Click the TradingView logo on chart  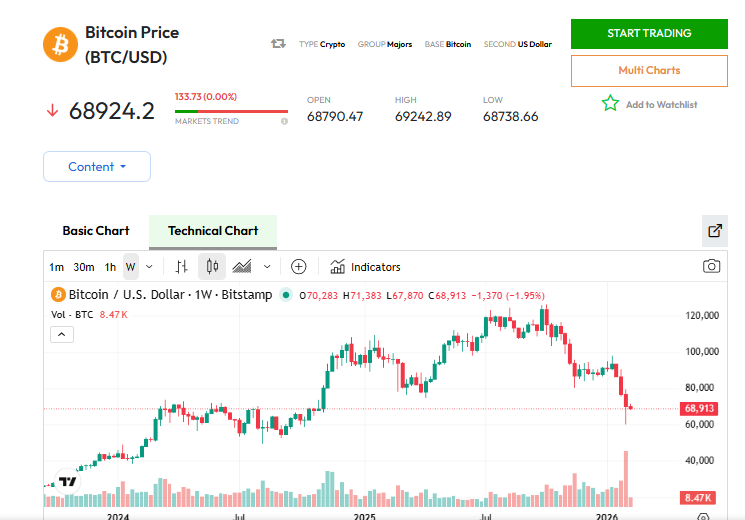[x=68, y=481]
